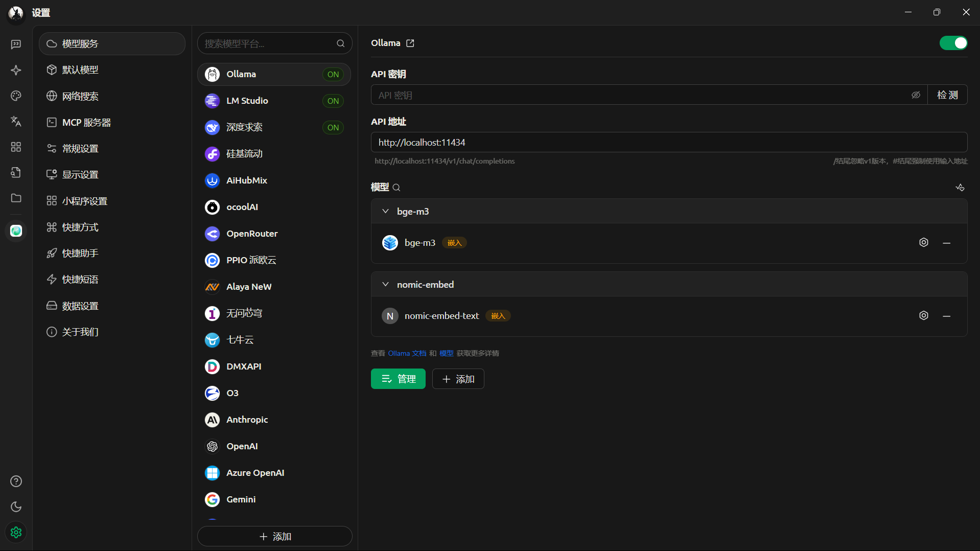Open the 模型 details link

[446, 353]
